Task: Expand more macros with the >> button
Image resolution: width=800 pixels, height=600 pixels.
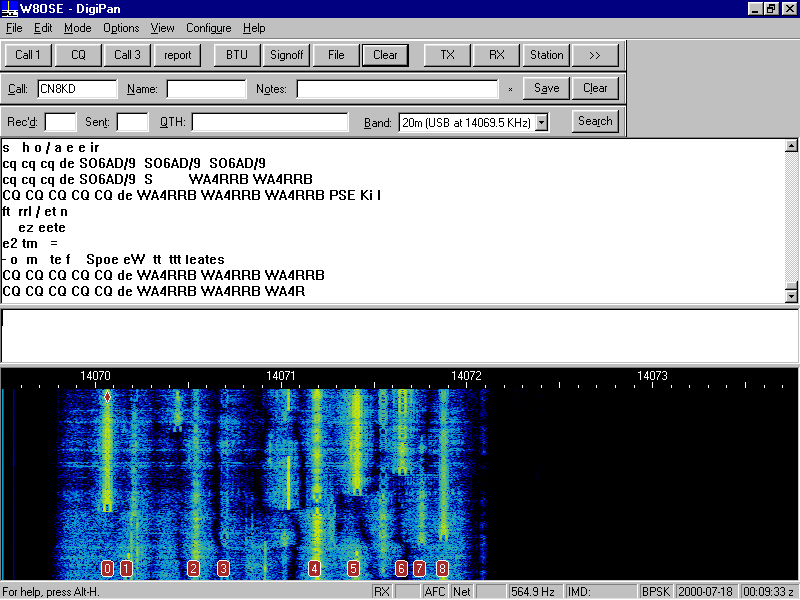Action: coord(595,55)
